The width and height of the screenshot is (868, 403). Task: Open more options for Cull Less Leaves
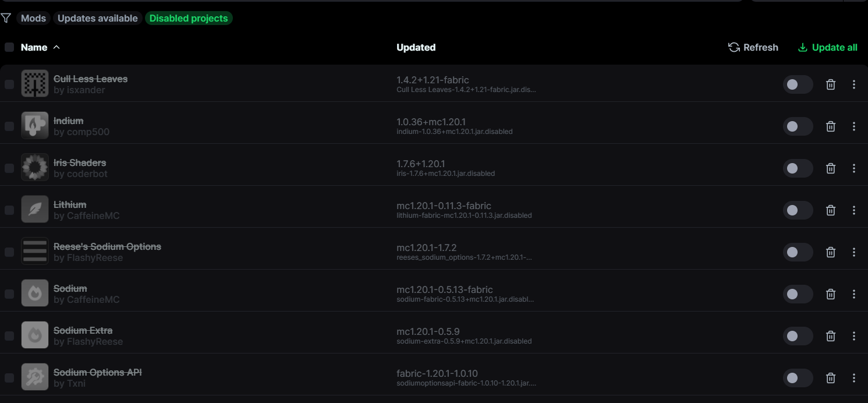tap(854, 84)
